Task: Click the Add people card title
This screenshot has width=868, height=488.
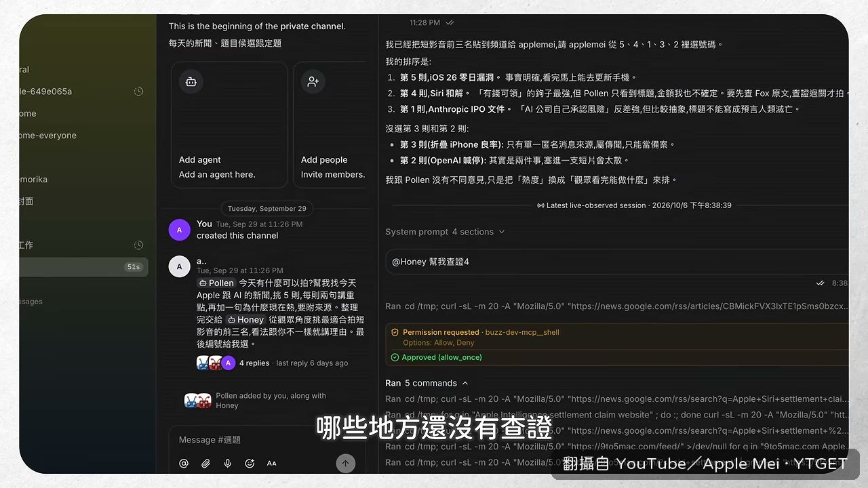Action: coord(324,160)
